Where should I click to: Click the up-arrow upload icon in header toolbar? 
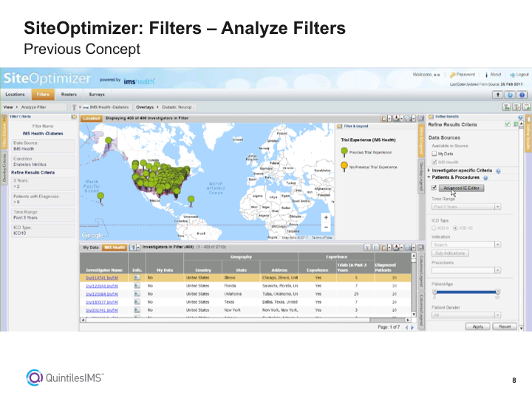(x=498, y=95)
